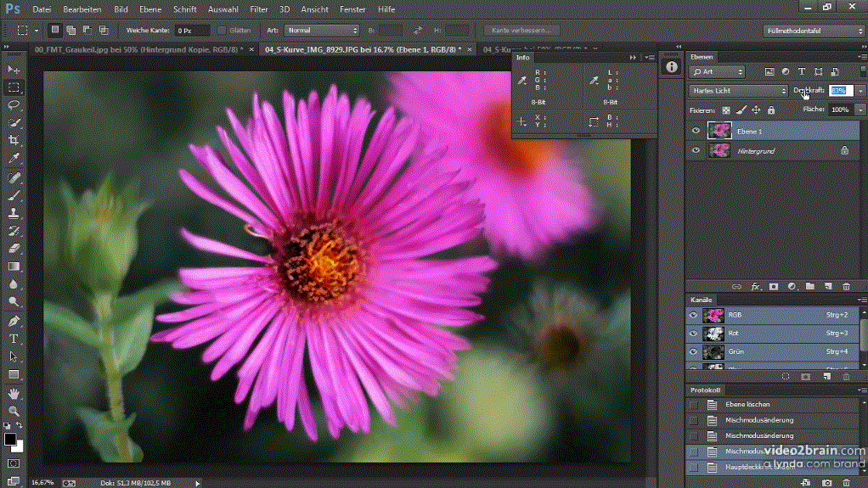Select the Blur tool
The height and width of the screenshot is (488, 868).
14,283
